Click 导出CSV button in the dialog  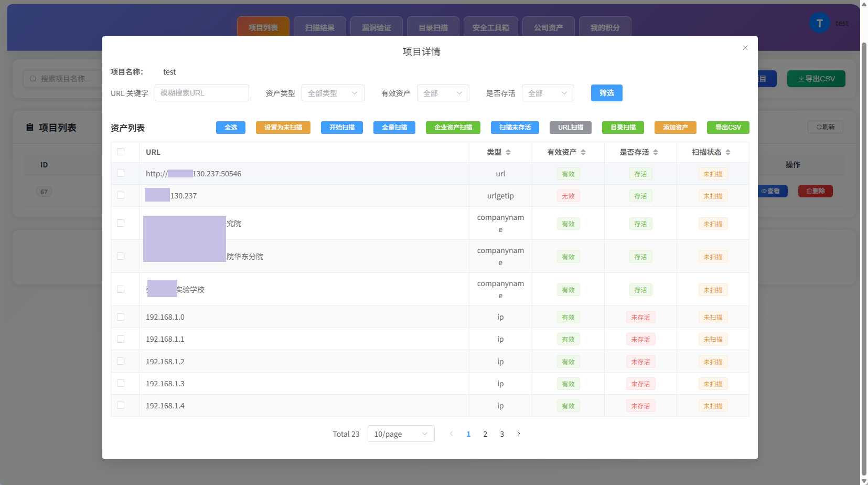tap(728, 128)
